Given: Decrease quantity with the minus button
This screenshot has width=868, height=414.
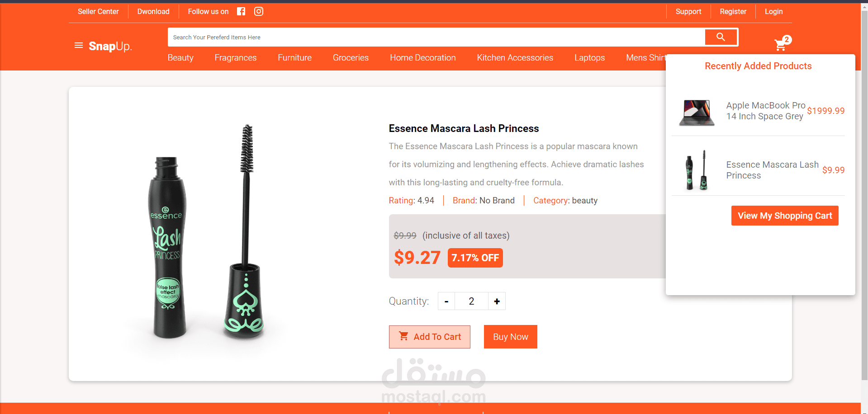Looking at the screenshot, I should (x=446, y=301).
